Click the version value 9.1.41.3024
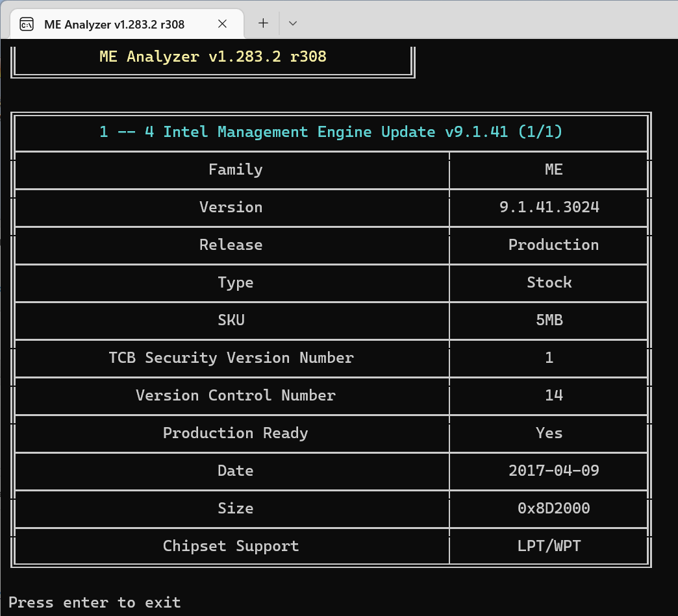The image size is (678, 616). [x=549, y=207]
